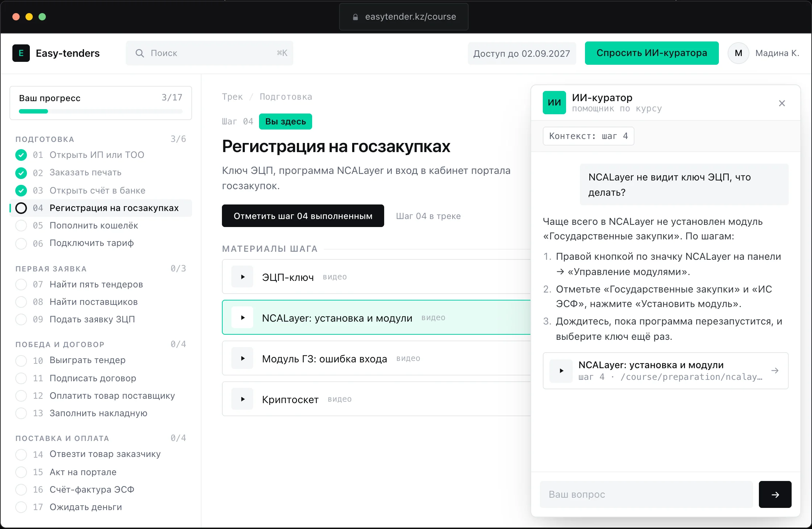
Task: Collapse the ПОДГОТОВКА section header
Action: [101, 139]
